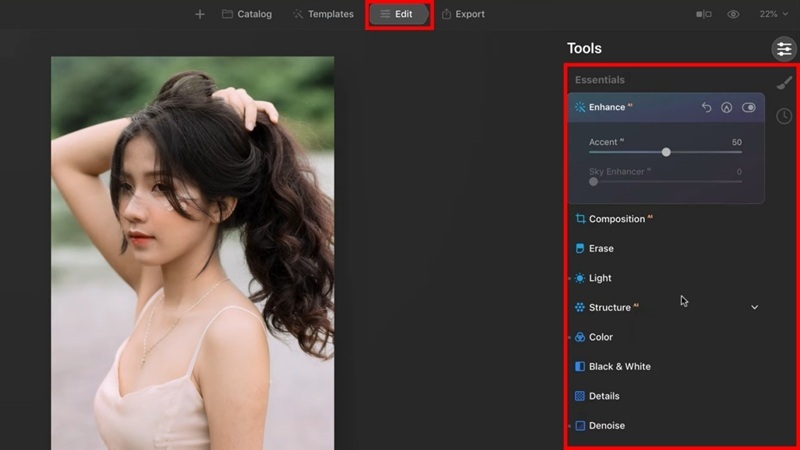Expand the Structure tool chevron
Viewport: 800px width, 450px height.
click(x=754, y=307)
